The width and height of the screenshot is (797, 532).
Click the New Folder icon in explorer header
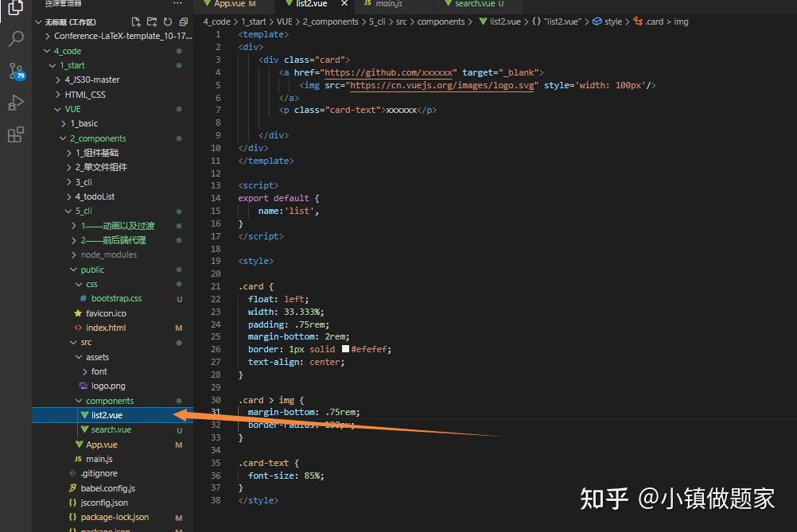point(152,21)
